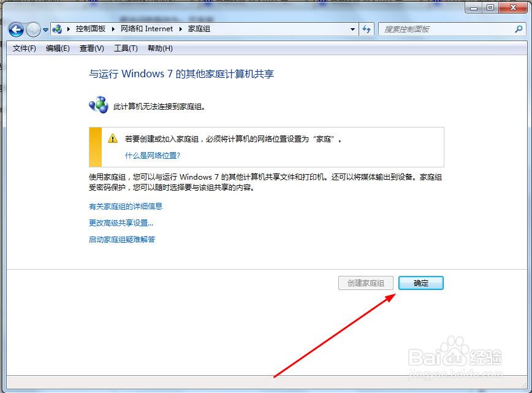Screen dimensions: 532x393
Task: Select the 家庭组 breadcrumb
Action: [x=199, y=29]
